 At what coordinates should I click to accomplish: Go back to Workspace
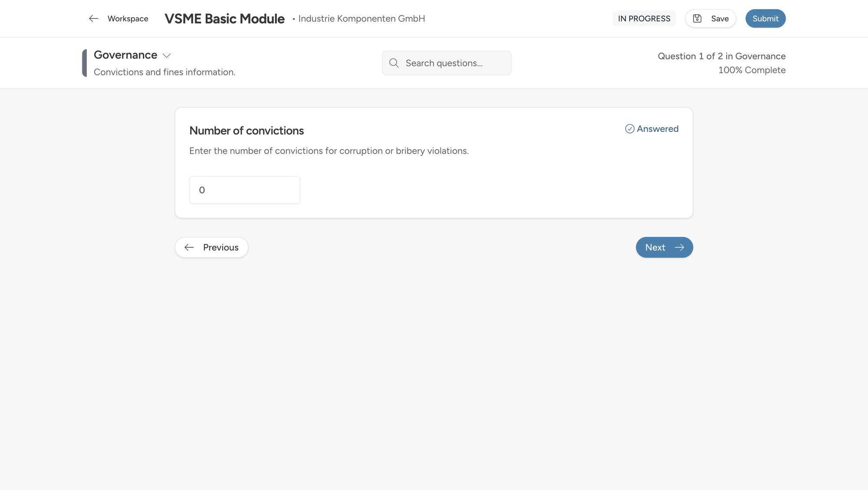[128, 19]
